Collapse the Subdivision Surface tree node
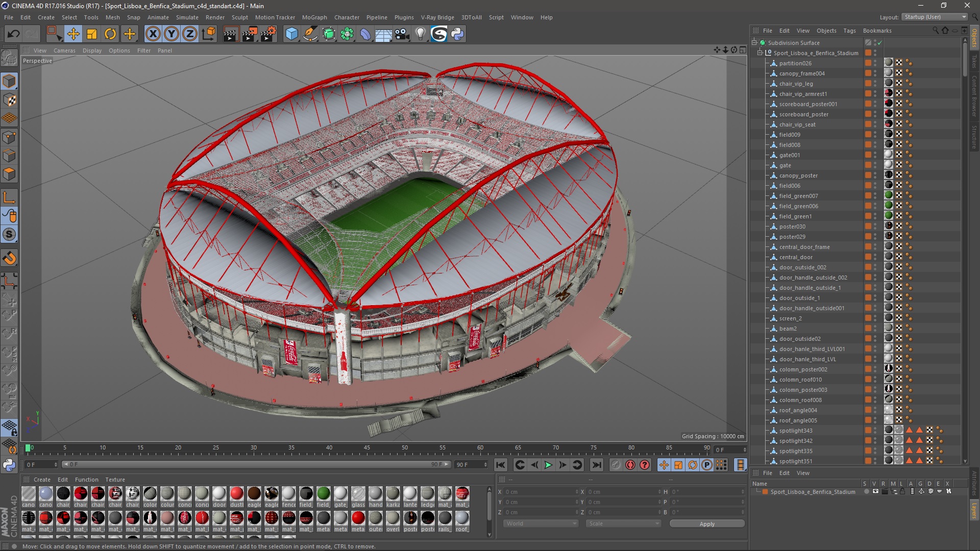Image resolution: width=980 pixels, height=551 pixels. click(754, 43)
